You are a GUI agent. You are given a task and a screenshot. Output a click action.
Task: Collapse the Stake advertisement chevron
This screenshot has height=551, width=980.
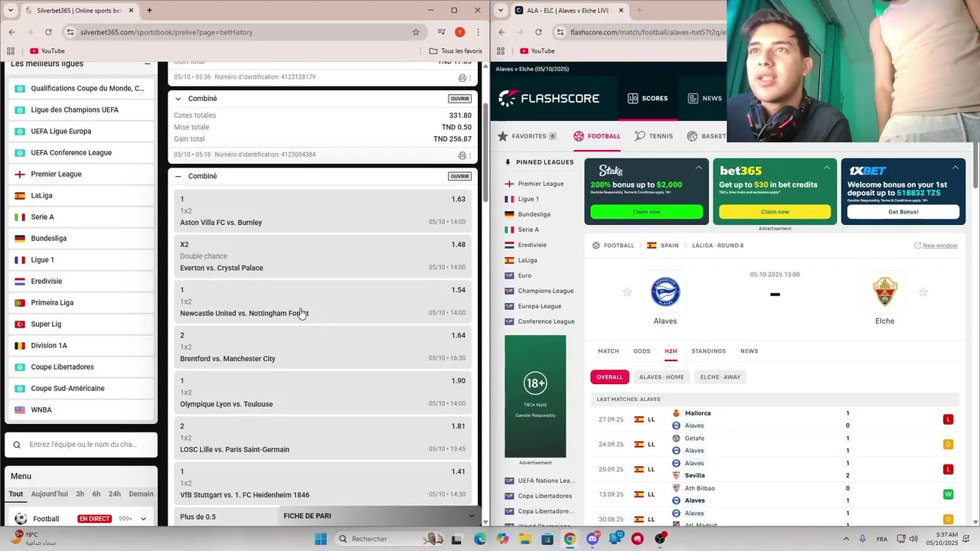point(698,167)
